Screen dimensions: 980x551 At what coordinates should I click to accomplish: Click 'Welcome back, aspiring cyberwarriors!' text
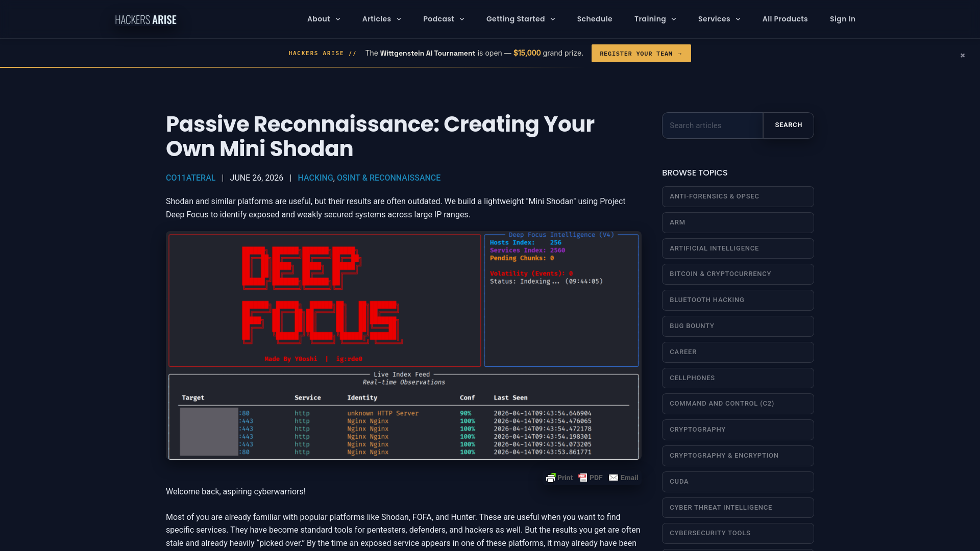236,492
